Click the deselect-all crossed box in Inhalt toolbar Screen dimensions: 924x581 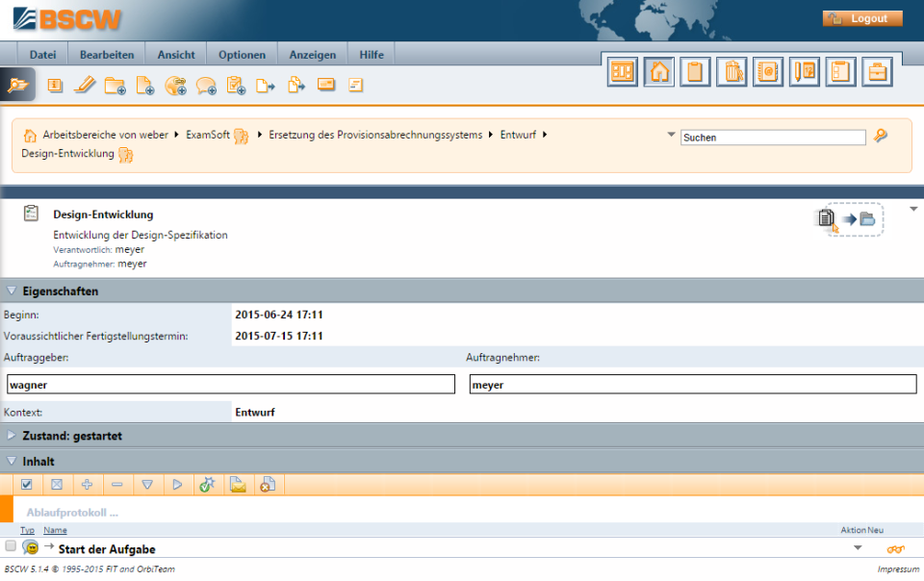(x=57, y=485)
